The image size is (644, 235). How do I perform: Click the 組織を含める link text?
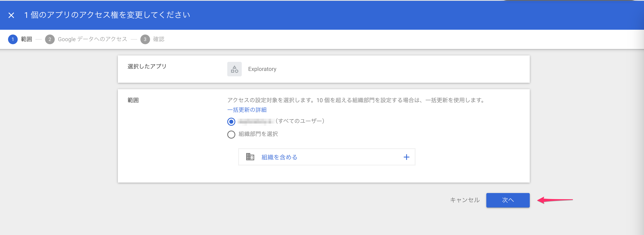click(x=279, y=157)
